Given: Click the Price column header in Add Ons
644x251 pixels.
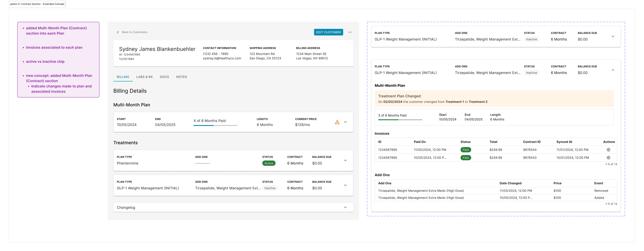Looking at the screenshot, I should point(558,183).
